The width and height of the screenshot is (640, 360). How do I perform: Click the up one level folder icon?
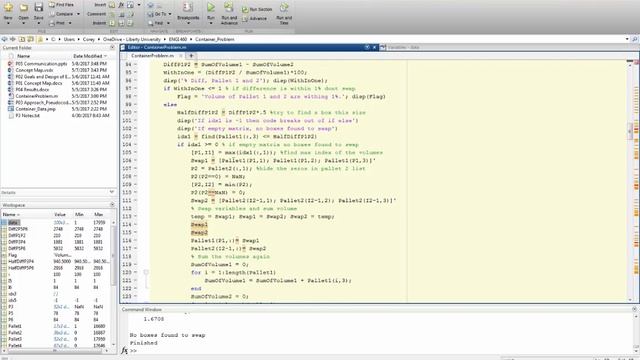[22, 39]
